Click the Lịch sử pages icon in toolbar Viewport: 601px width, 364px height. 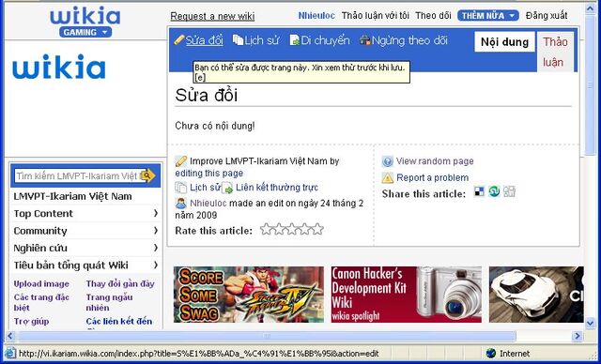click(x=238, y=39)
